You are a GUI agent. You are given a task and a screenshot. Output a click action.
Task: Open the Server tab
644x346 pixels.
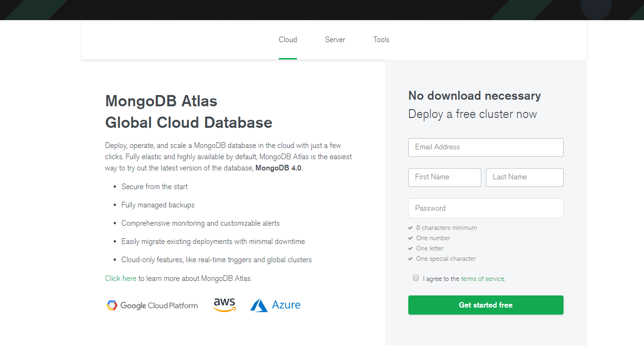[335, 40]
